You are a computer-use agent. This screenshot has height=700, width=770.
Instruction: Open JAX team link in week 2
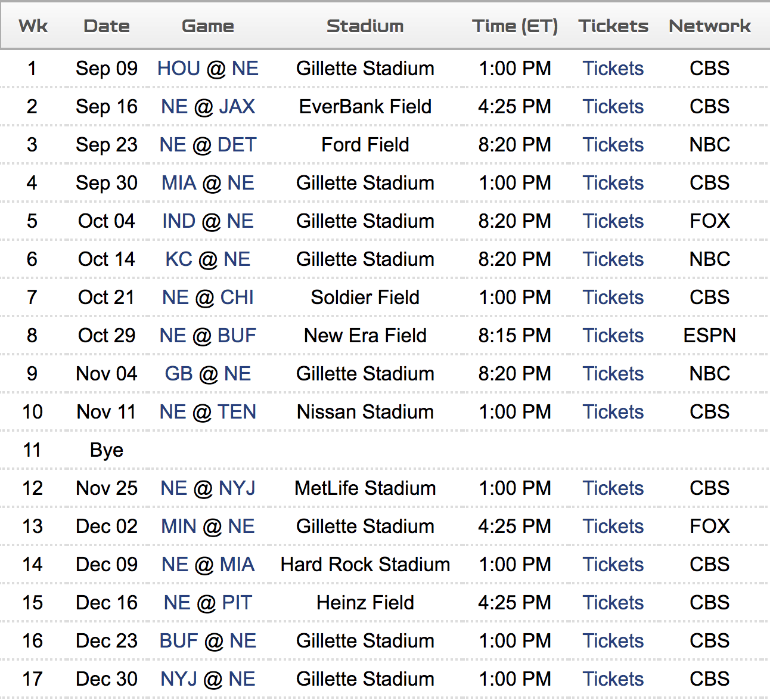point(237,107)
